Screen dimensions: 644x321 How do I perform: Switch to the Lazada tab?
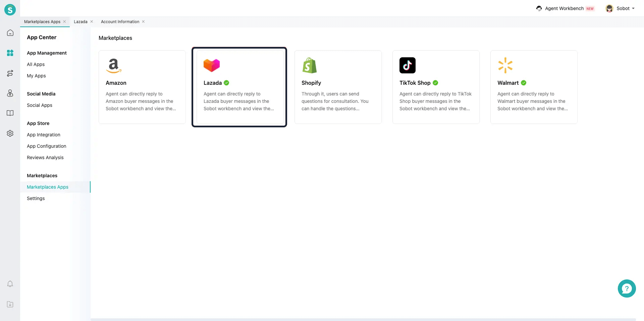pyautogui.click(x=80, y=21)
